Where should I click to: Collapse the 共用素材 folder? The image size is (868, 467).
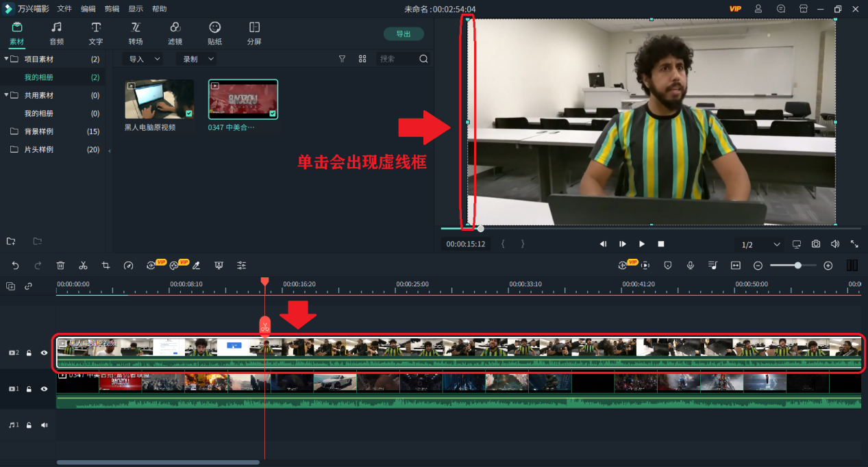point(7,95)
